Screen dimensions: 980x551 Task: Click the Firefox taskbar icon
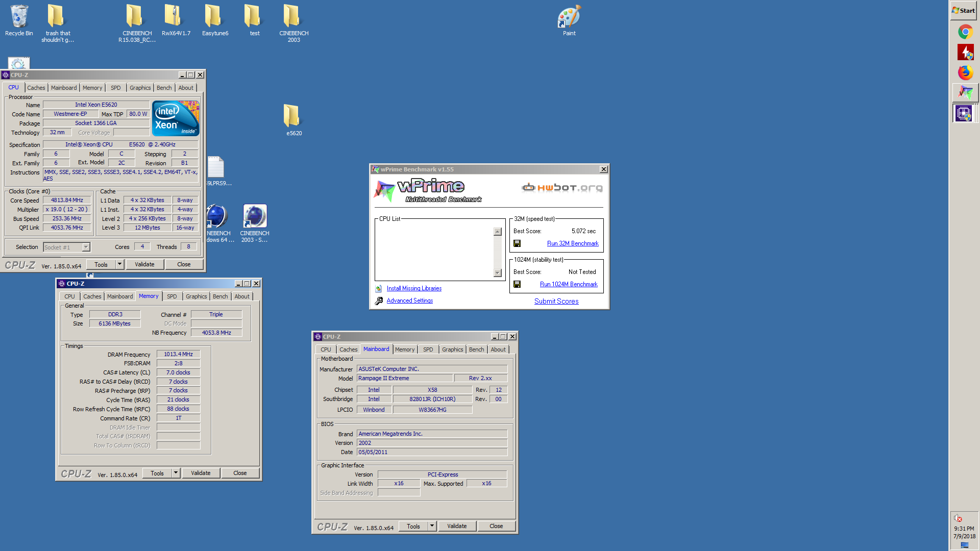[965, 72]
